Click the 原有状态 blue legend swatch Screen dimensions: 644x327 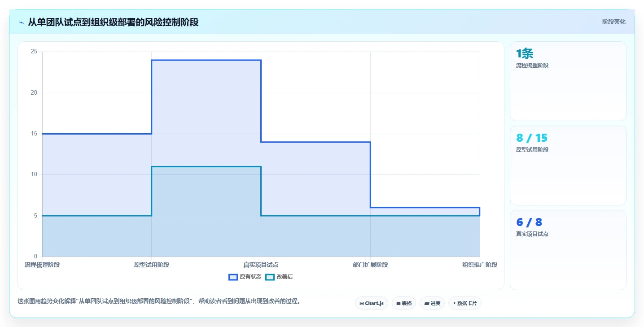pos(233,277)
